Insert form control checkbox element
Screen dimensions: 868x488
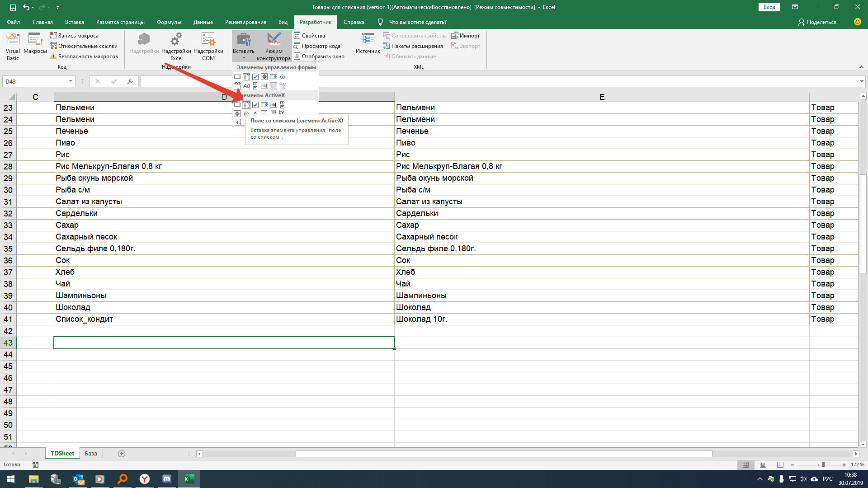tap(255, 77)
